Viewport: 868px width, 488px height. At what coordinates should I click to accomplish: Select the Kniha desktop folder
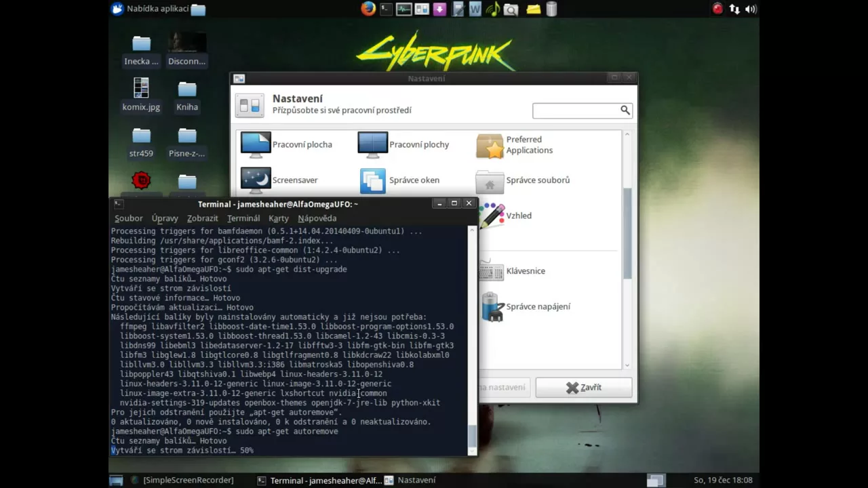[187, 96]
